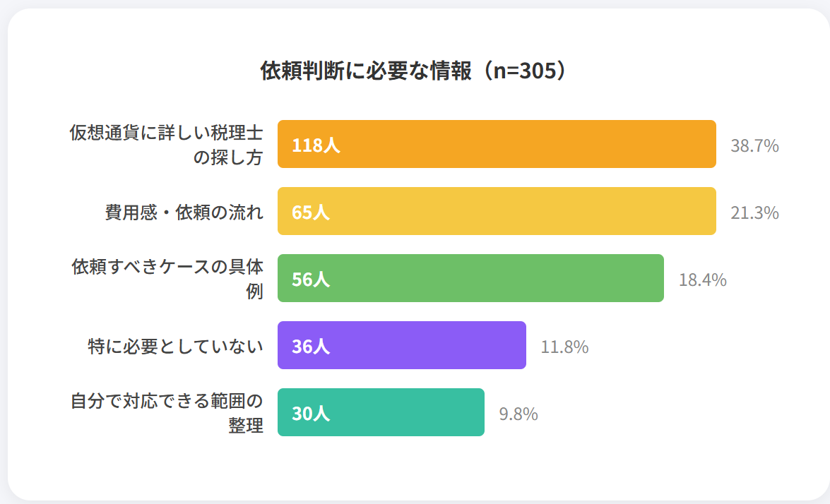This screenshot has height=504, width=830.
Task: Click the 自分で対応できる範囲の整理 label
Action: [167, 413]
